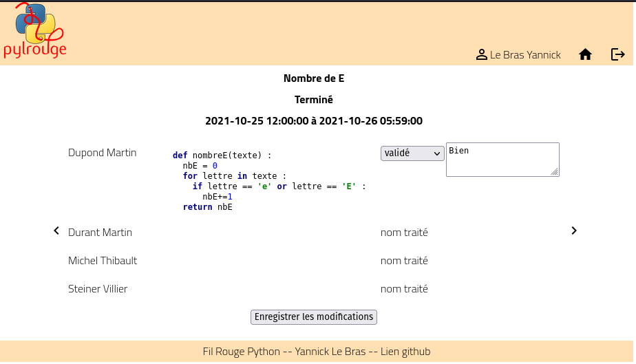636x364 pixels.
Task: Click code line 'nbE = 0'
Action: (200, 165)
